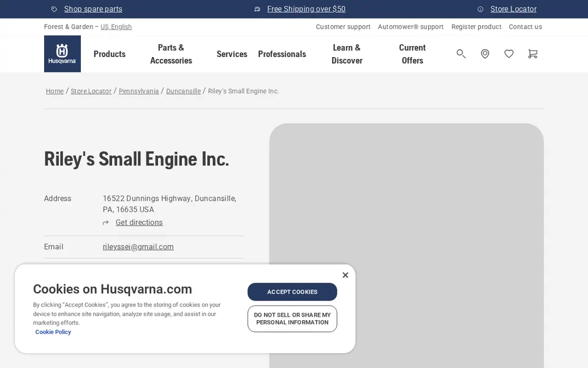Open the Learn & Discover menu
The width and height of the screenshot is (588, 368).
pos(347,54)
